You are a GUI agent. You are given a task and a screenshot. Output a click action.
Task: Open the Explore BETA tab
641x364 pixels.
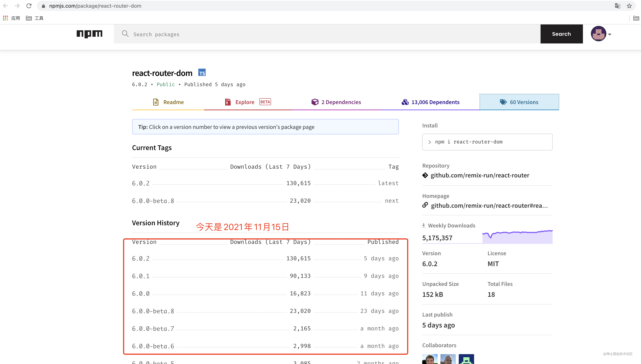pos(248,102)
